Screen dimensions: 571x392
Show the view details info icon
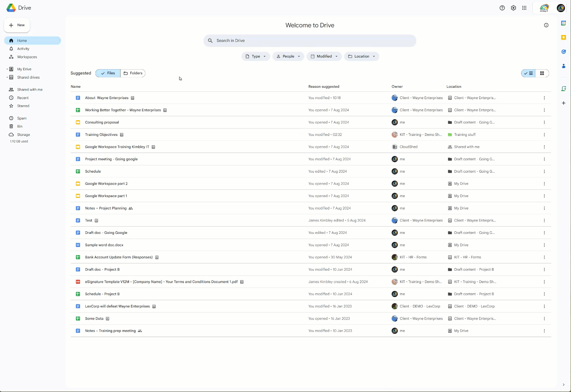[x=546, y=25]
